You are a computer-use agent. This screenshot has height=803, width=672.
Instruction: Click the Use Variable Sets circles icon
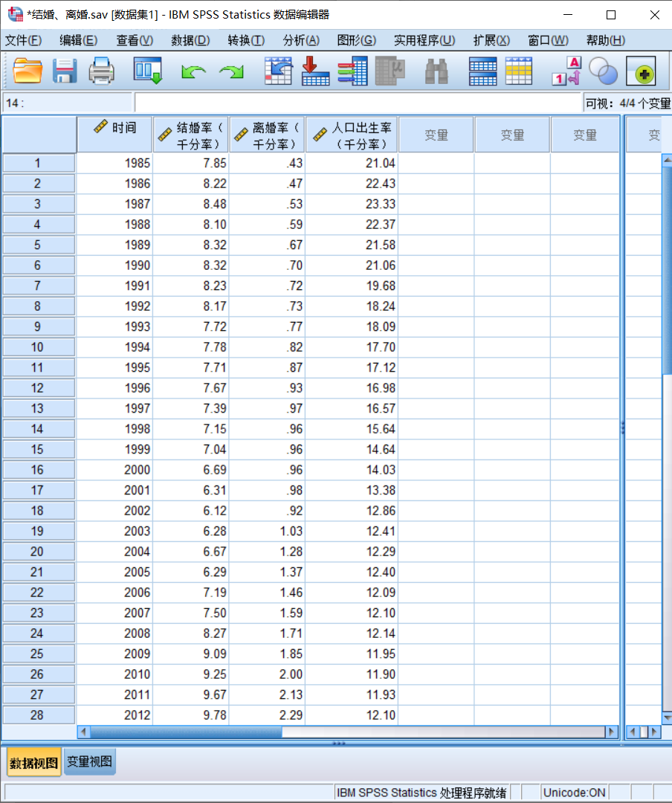tap(603, 71)
